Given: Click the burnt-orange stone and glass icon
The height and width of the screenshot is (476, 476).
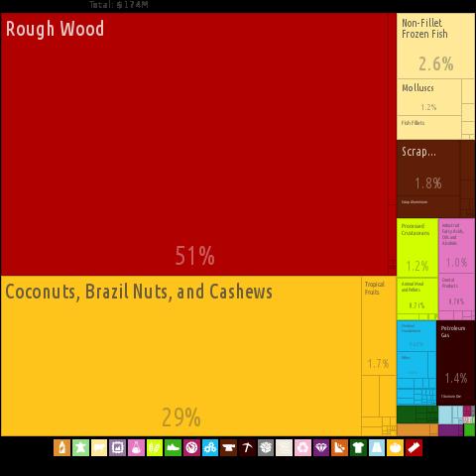Looking at the screenshot, I should click(x=340, y=448).
